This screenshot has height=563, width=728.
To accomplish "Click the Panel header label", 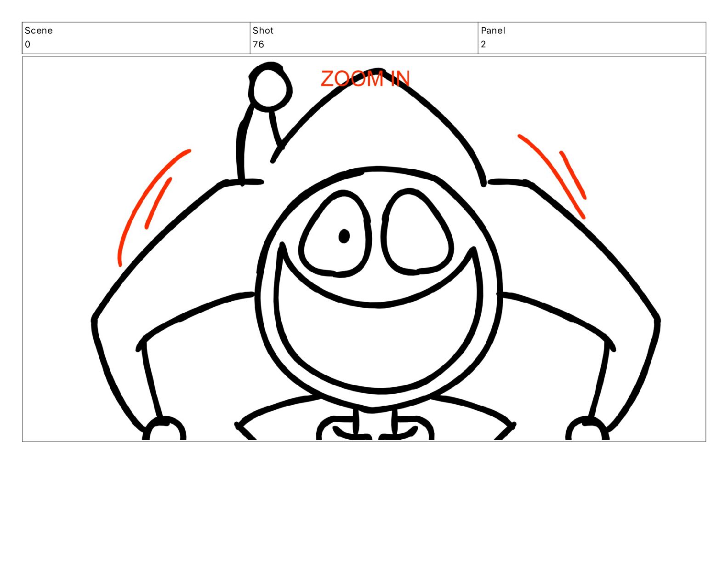I will pyautogui.click(x=493, y=31).
